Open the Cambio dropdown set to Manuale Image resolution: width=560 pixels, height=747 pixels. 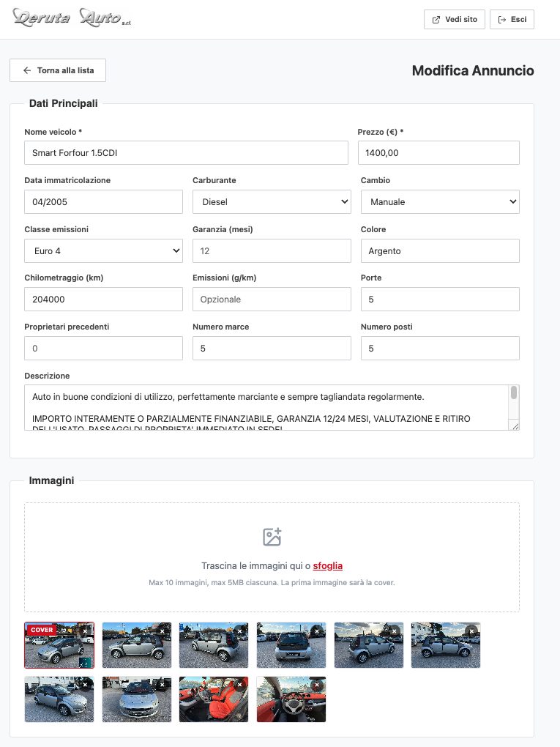coord(440,201)
